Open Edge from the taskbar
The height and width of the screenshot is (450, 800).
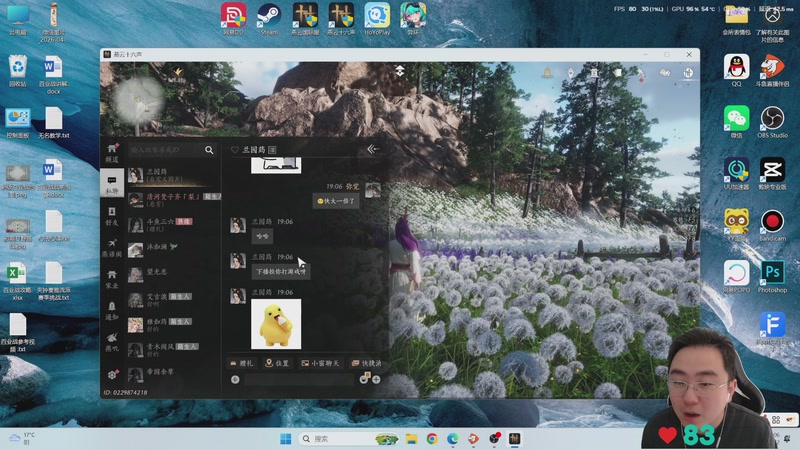pos(453,439)
